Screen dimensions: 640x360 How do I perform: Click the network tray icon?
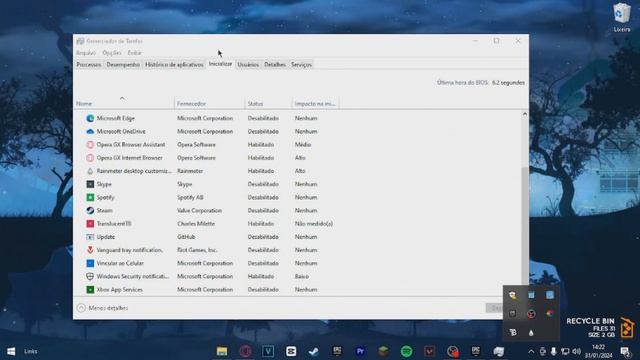tap(565, 351)
